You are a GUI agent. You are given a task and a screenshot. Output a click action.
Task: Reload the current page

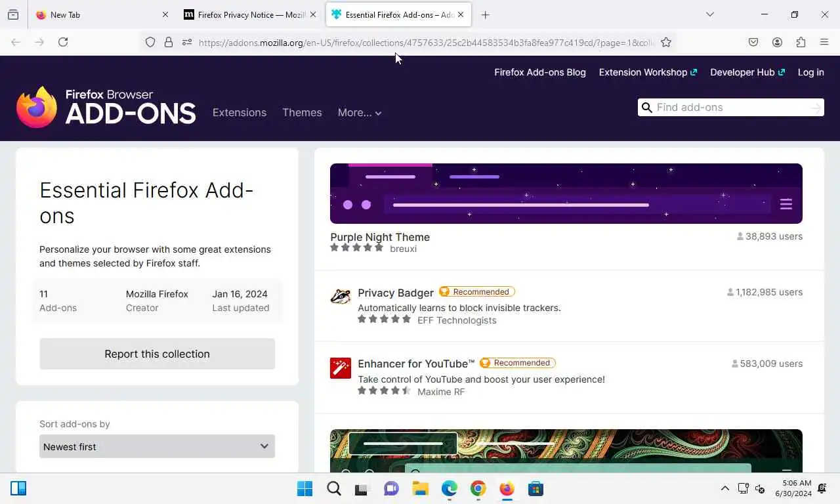pyautogui.click(x=63, y=42)
